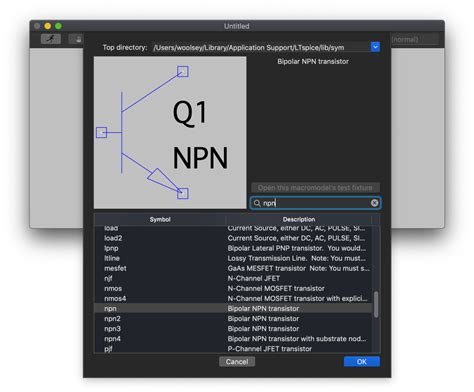
Task: Click the (normal) field in Untitled window
Action: click(414, 39)
